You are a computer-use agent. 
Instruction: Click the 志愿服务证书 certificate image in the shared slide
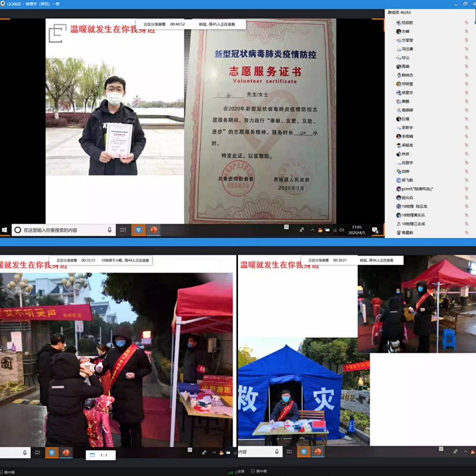260,121
